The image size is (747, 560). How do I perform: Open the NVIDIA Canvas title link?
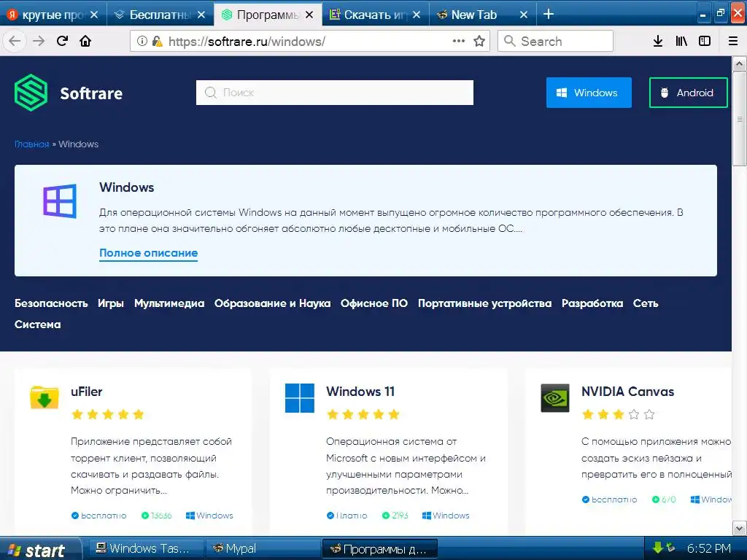pos(627,392)
